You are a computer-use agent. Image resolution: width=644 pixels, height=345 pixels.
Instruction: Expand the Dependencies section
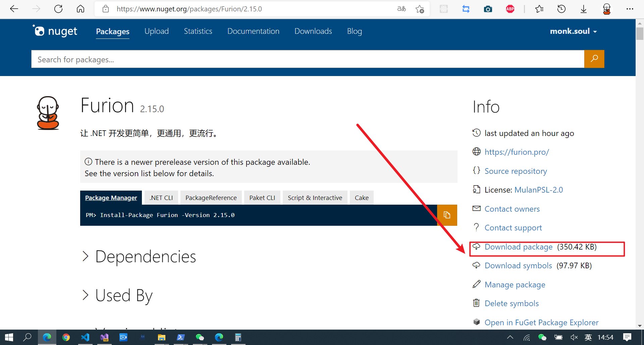[139, 257]
